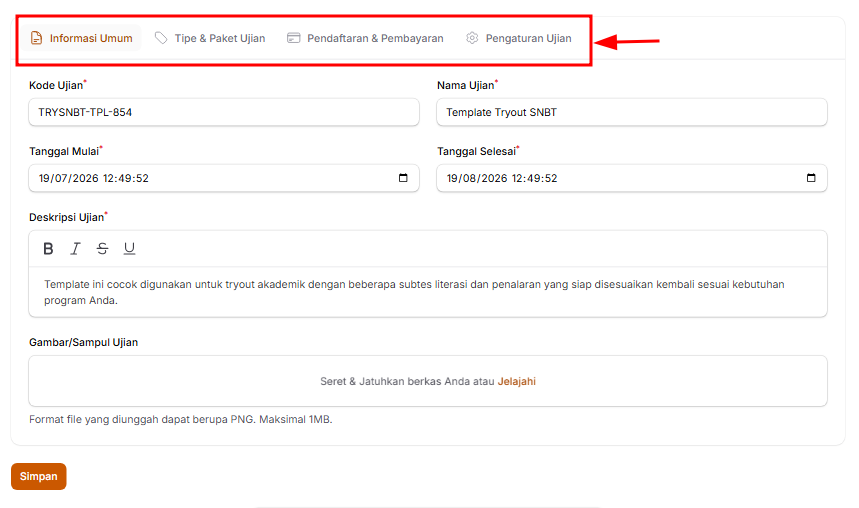The image size is (859, 508).
Task: Click the cover image drop zone
Action: (428, 381)
